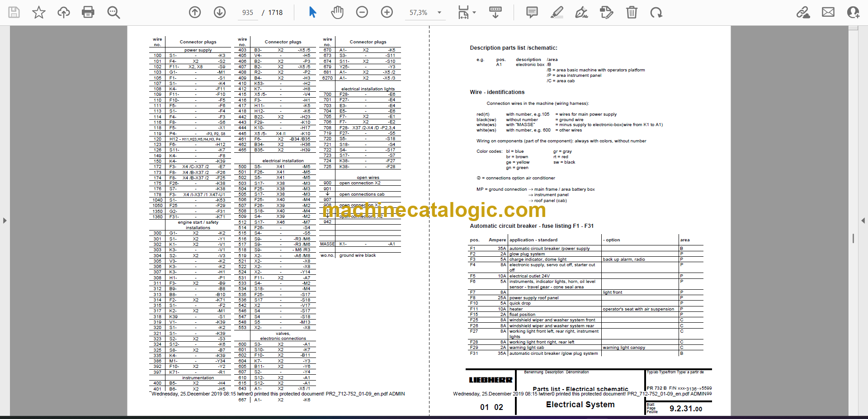Screen dimensions: 868x419
Task: Click the 'Wire - identifications' heading
Action: [x=497, y=92]
